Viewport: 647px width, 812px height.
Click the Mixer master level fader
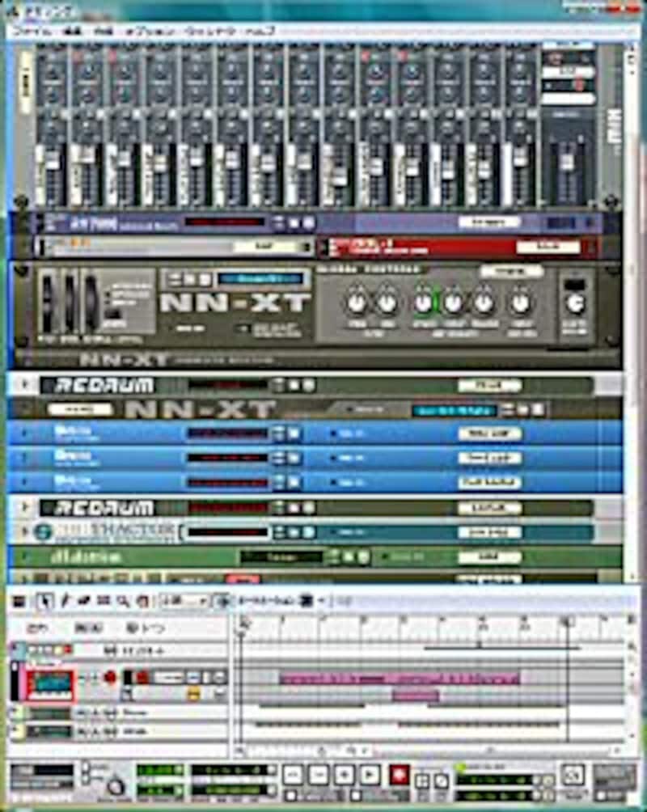click(x=567, y=162)
